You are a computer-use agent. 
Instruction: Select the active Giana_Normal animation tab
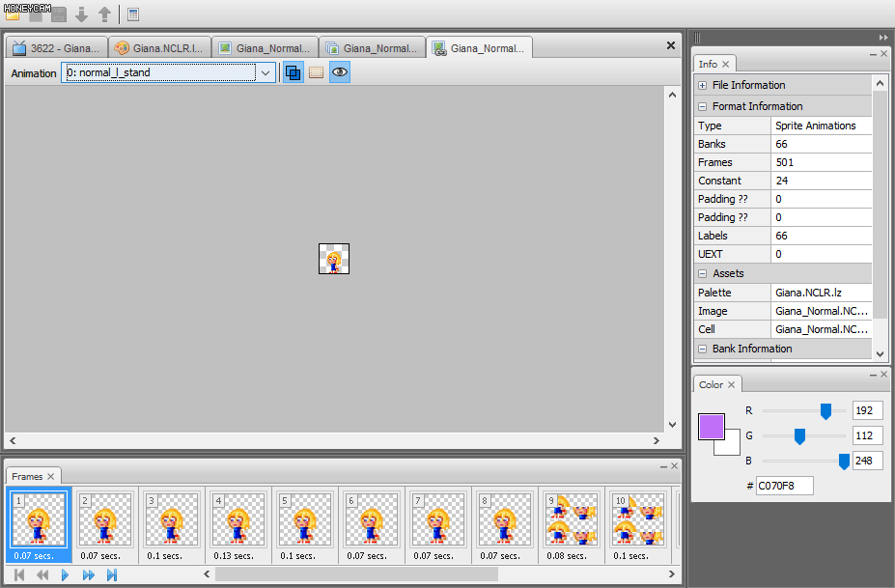(480, 48)
